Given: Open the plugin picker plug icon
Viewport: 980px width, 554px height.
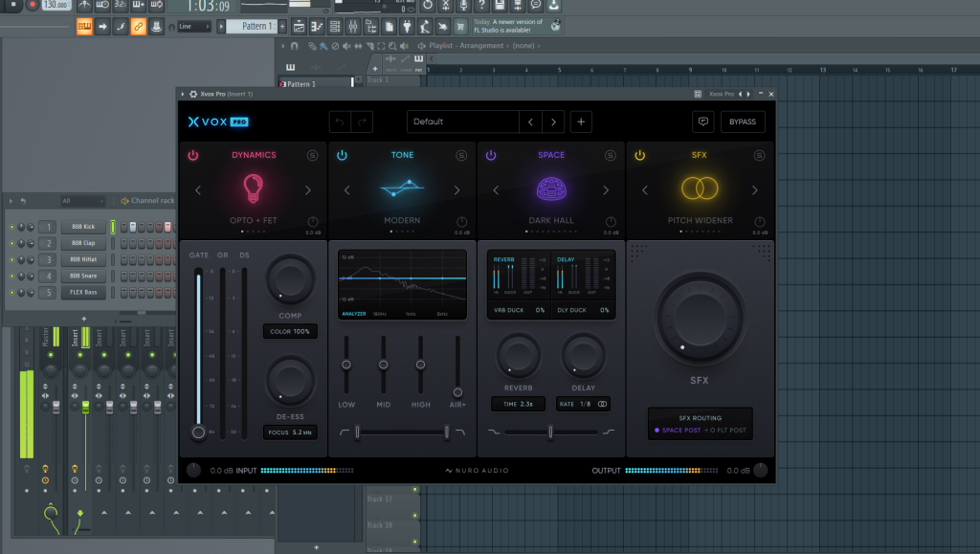Looking at the screenshot, I should (x=407, y=26).
